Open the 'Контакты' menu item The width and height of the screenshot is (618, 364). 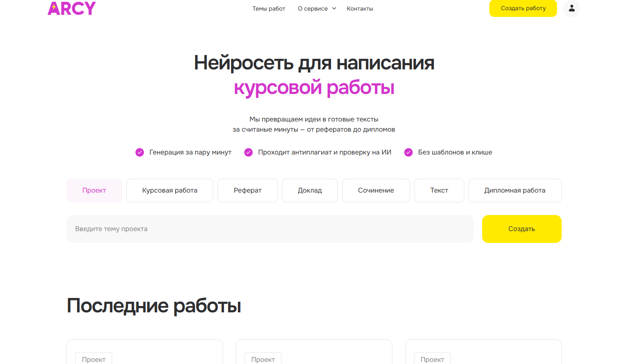[x=360, y=8]
